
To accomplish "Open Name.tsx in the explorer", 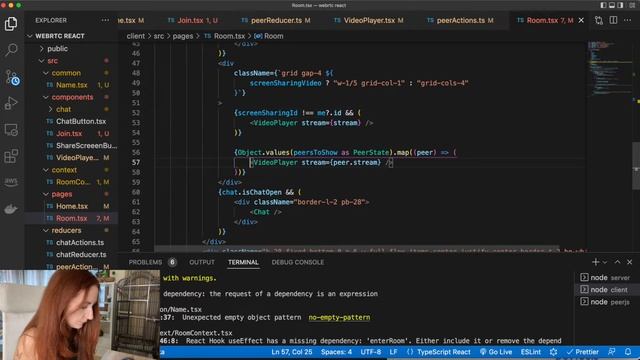I will 71,85.
